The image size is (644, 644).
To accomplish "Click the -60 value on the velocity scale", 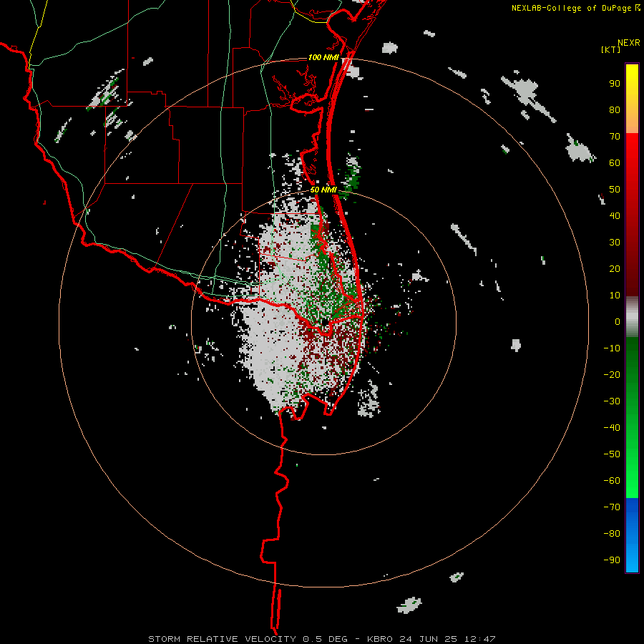I will [x=612, y=481].
